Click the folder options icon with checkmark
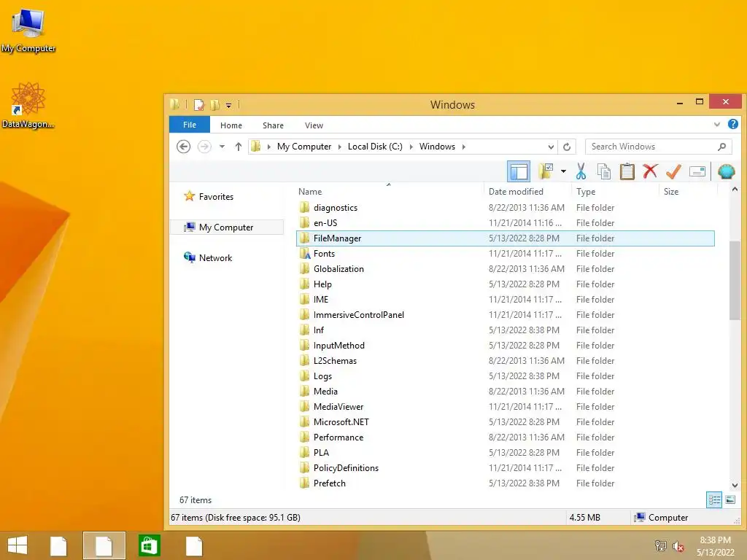The width and height of the screenshot is (747, 560). click(x=546, y=171)
